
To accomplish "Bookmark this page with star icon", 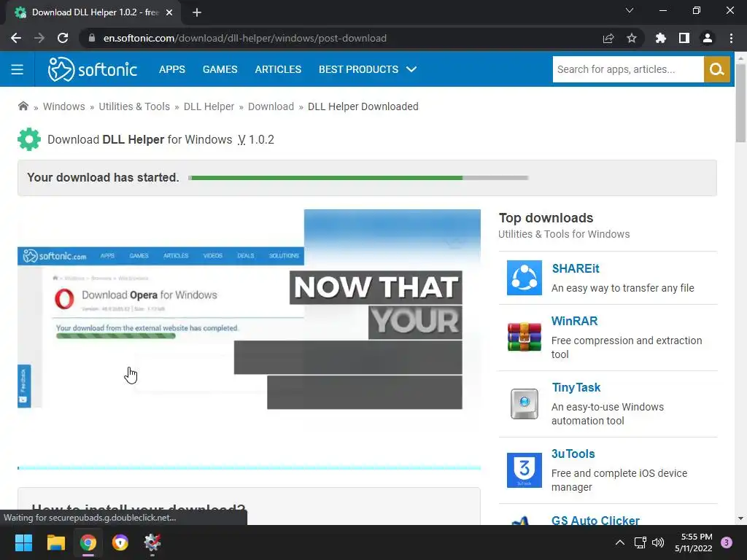I will pyautogui.click(x=632, y=38).
